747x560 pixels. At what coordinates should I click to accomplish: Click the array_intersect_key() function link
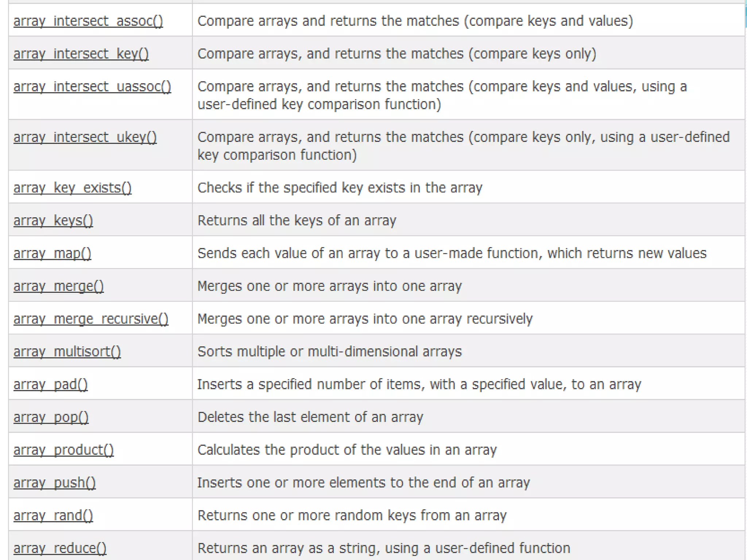(81, 54)
